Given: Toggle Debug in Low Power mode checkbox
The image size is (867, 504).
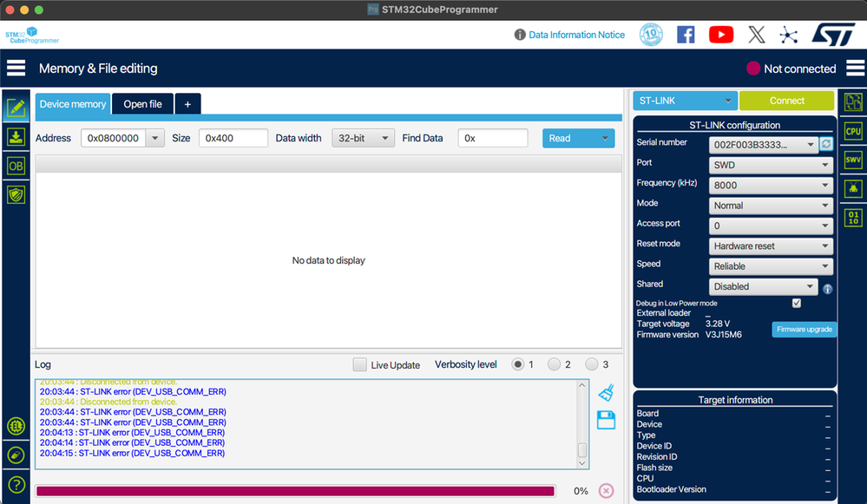Looking at the screenshot, I should tap(796, 303).
